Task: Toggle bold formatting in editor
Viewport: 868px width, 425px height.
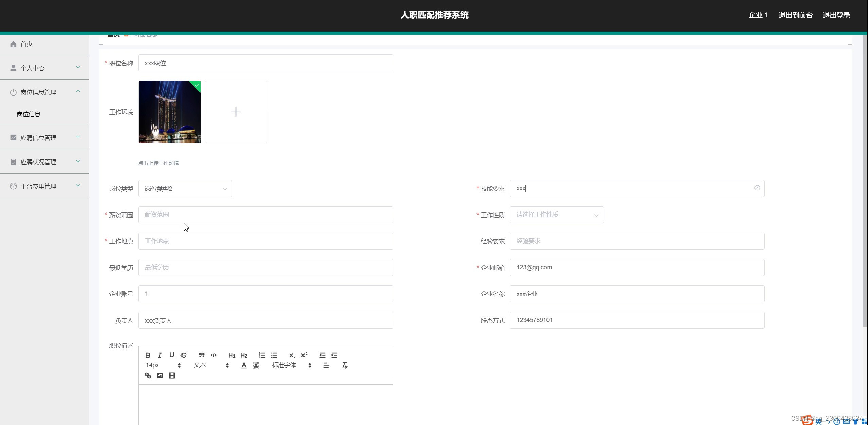Action: tap(147, 355)
